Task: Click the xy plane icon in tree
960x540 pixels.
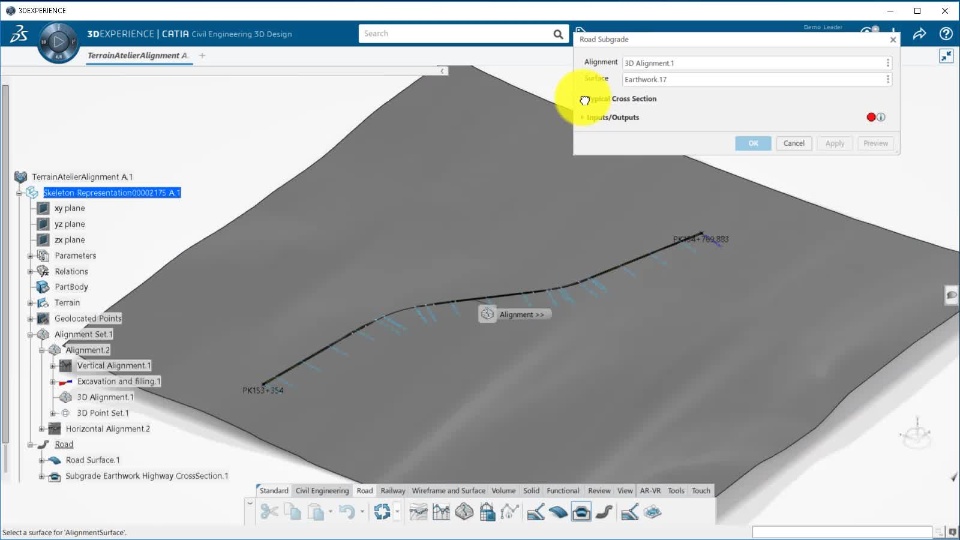Action: 43,208
